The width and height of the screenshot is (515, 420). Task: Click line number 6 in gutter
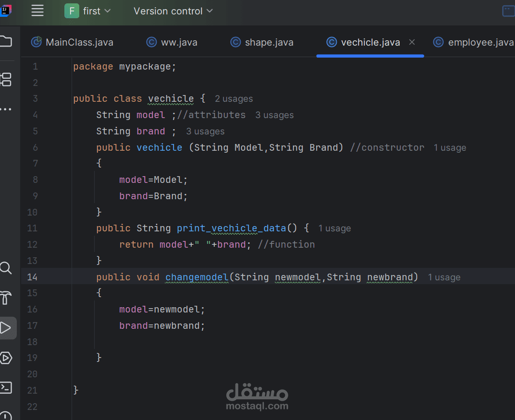35,148
